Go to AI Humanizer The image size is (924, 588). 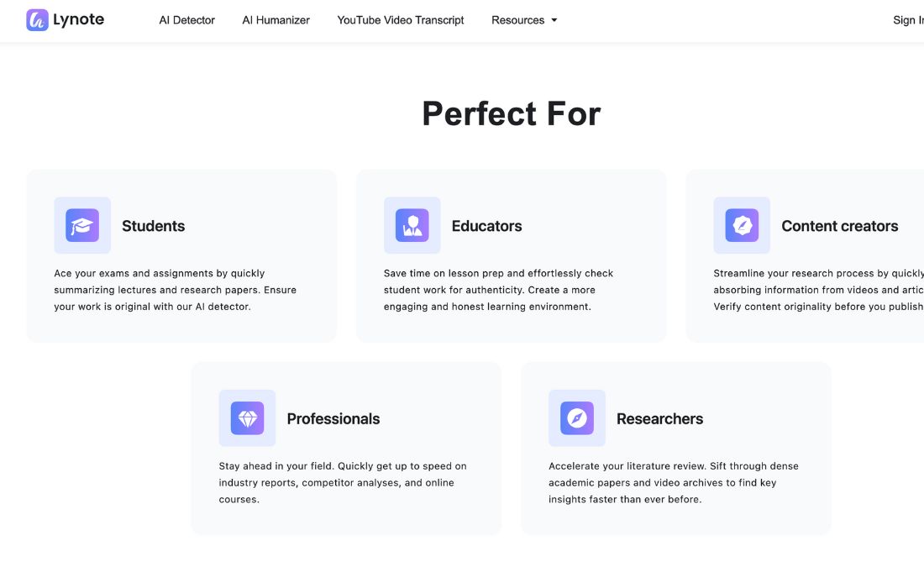[276, 20]
